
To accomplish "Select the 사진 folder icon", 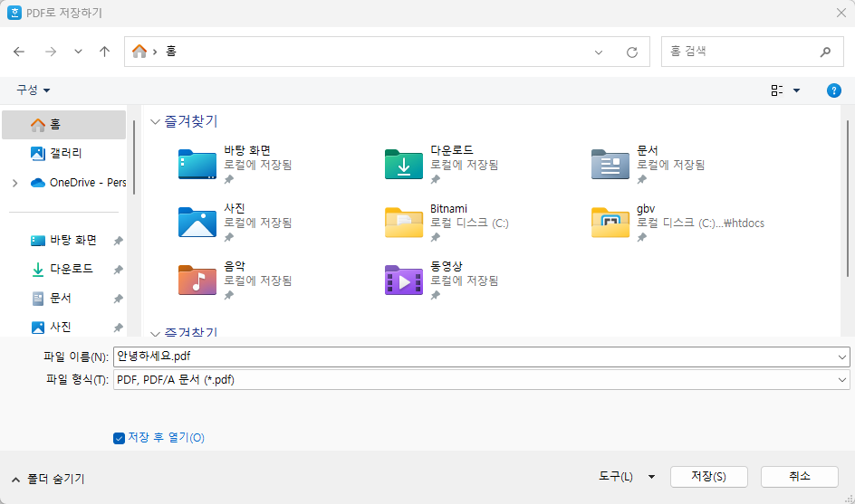I will (197, 222).
